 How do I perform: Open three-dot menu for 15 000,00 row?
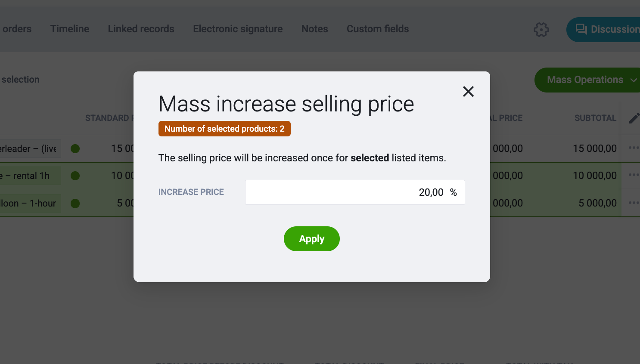634,148
